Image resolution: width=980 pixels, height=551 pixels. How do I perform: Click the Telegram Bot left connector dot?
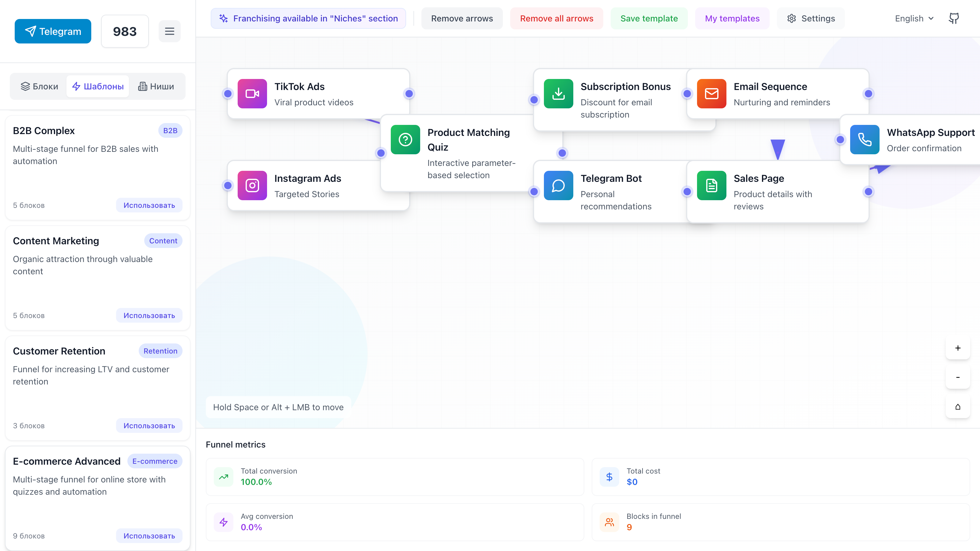click(534, 192)
